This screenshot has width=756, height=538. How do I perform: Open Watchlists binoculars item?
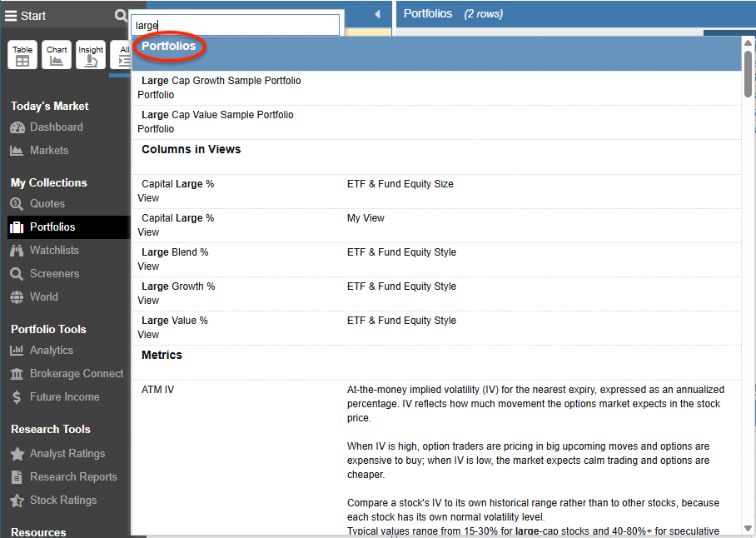point(44,250)
